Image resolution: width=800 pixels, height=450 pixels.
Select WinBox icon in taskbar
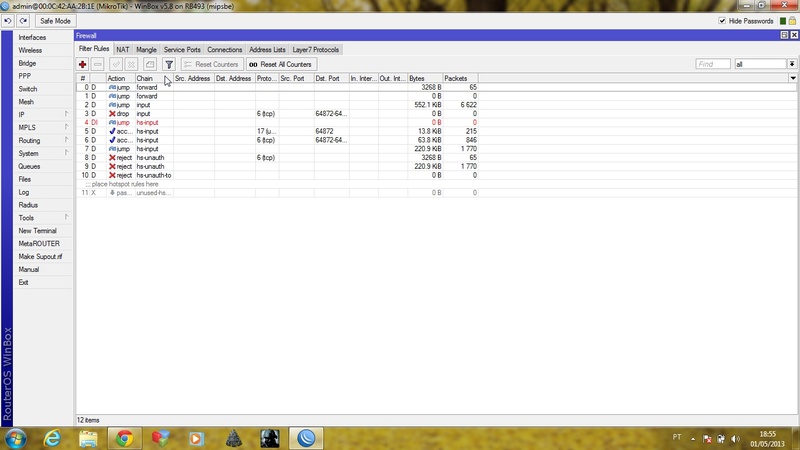coord(306,438)
